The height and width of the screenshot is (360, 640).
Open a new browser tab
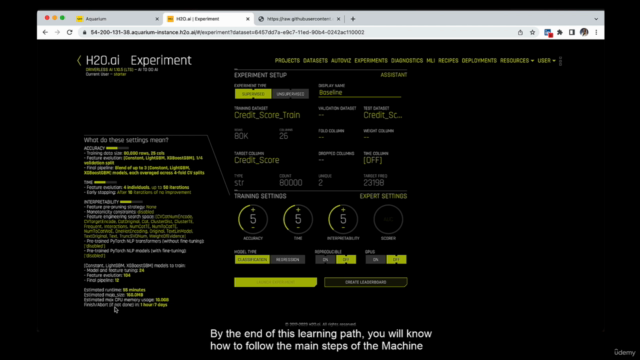click(353, 19)
